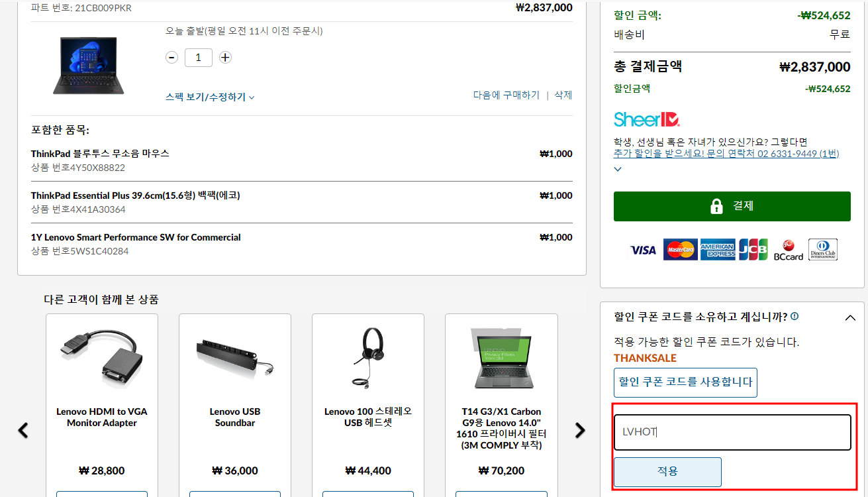Click the ₩36,000 soundbar price
Screen dimensions: 868x497
(x=235, y=471)
